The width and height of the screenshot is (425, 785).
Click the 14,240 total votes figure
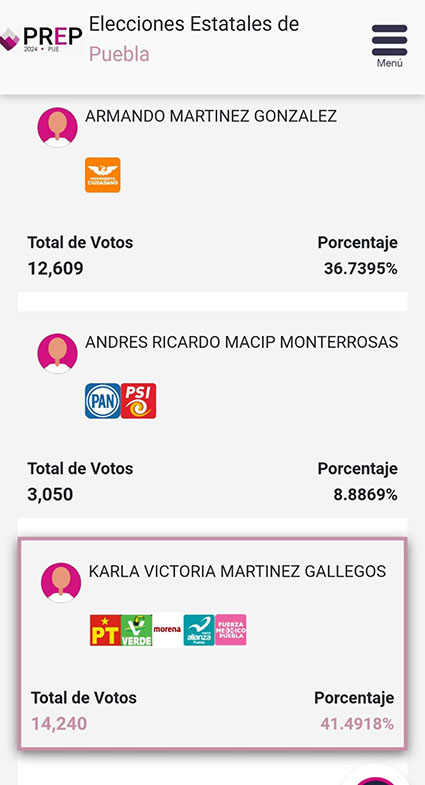pyautogui.click(x=59, y=723)
